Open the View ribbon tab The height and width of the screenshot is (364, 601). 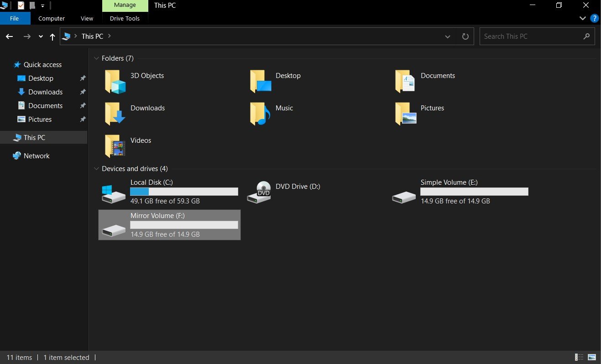tap(87, 18)
